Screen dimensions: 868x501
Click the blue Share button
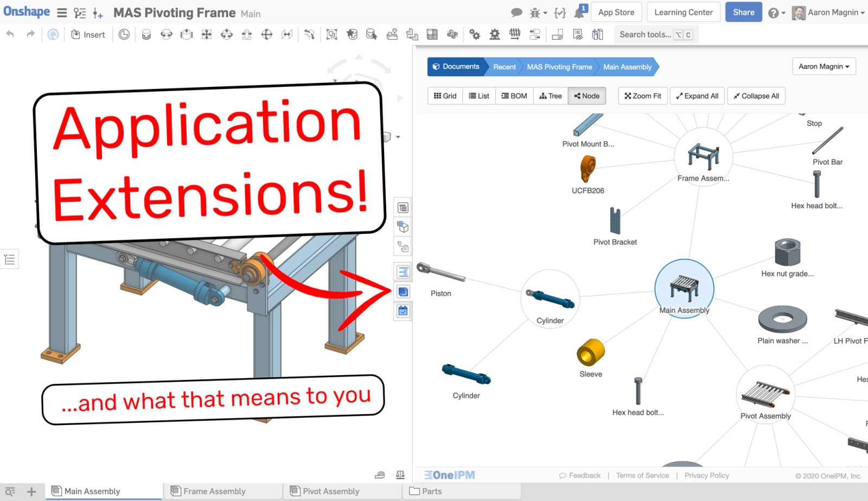(743, 12)
